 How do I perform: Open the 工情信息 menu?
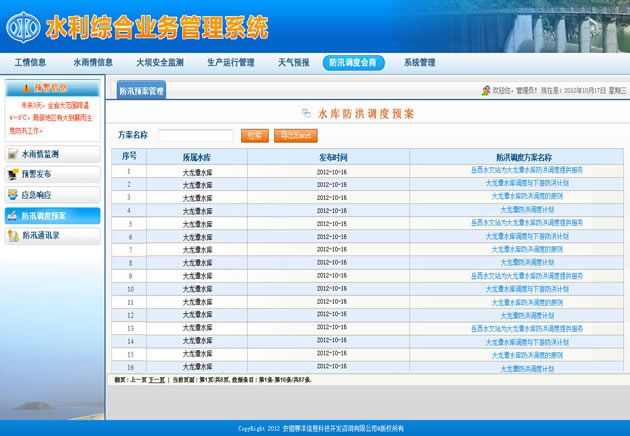pos(30,62)
